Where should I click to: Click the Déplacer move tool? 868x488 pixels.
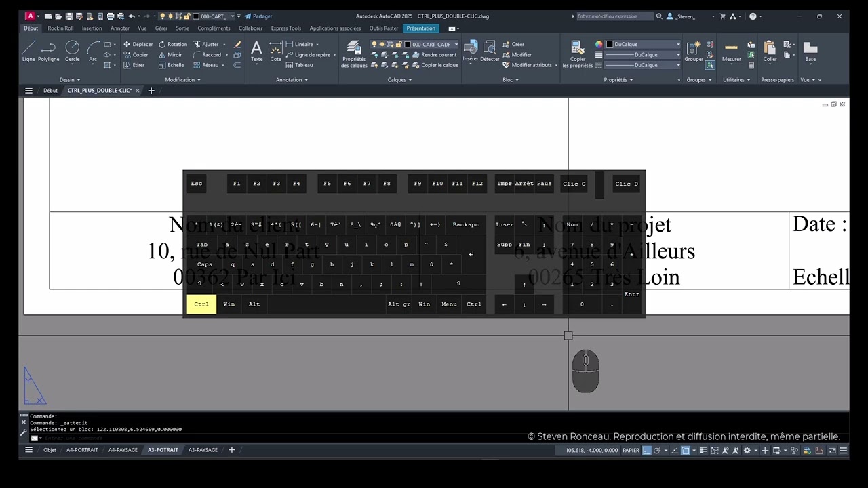(138, 44)
